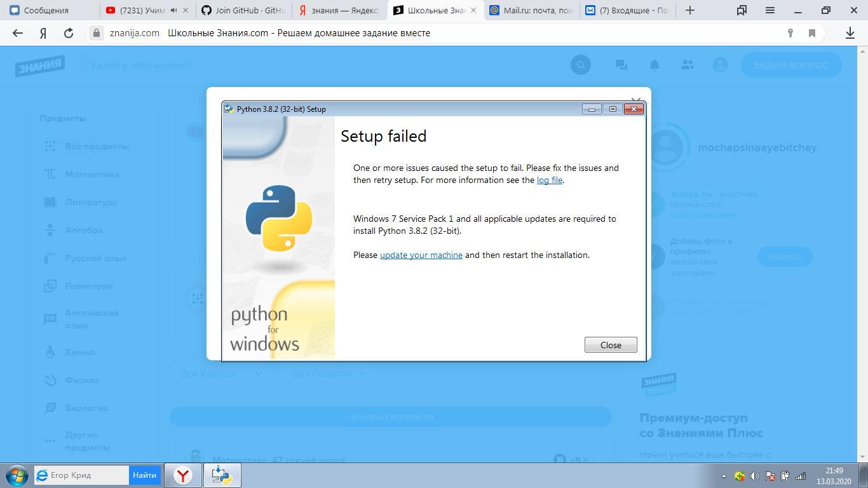Click the Алгебра icon in sidebar
Screen dimensions: 868x488
tap(50, 230)
